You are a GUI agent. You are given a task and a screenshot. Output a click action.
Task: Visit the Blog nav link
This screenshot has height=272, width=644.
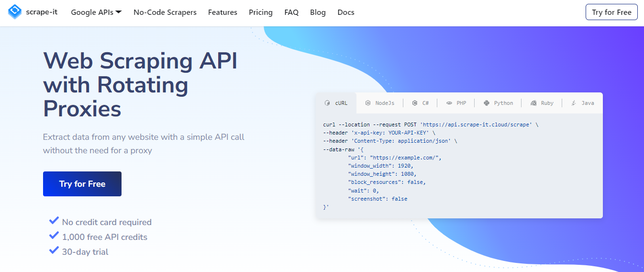pos(318,12)
